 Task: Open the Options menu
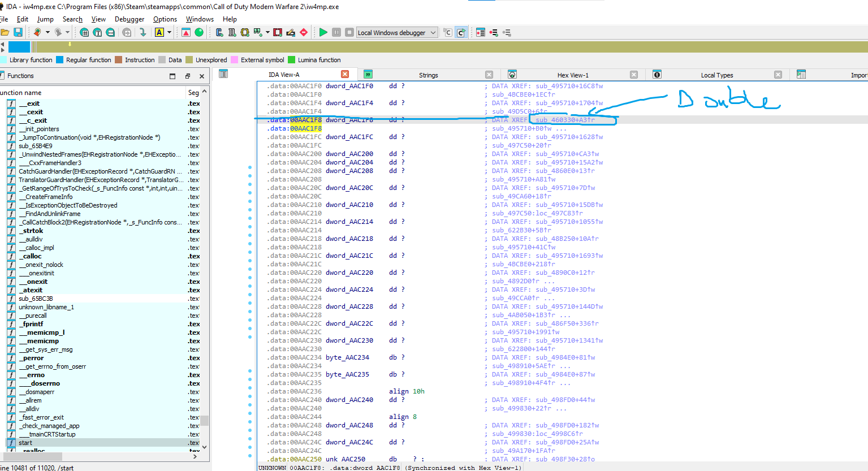(165, 19)
